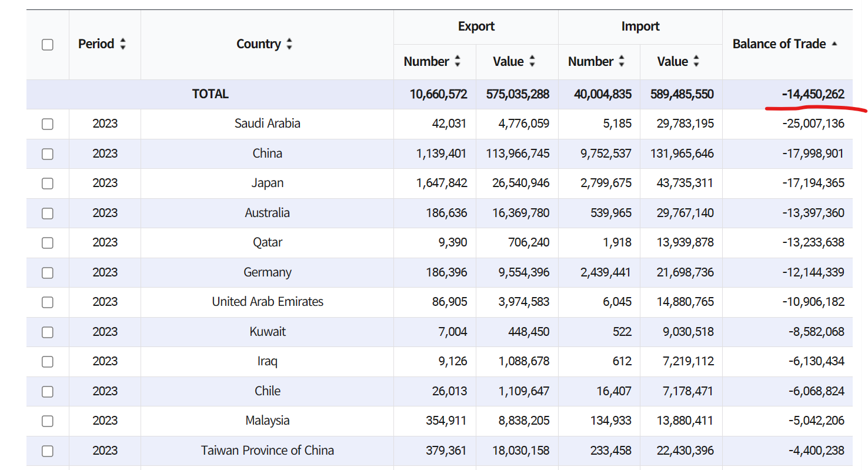Click the Germany country cell

(x=268, y=272)
